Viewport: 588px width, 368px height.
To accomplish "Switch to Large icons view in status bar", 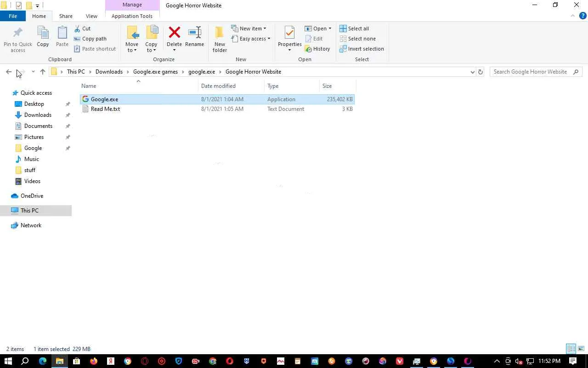I will coord(581,349).
